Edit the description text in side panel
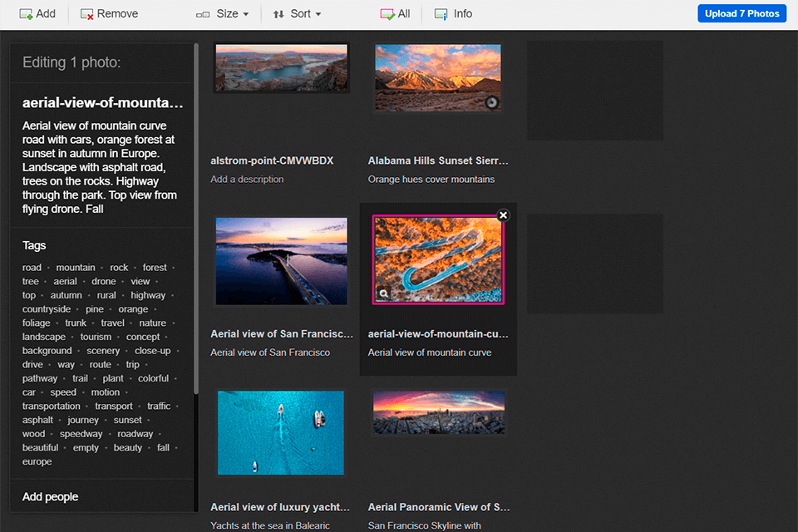Image resolution: width=798 pixels, height=532 pixels. [x=101, y=167]
